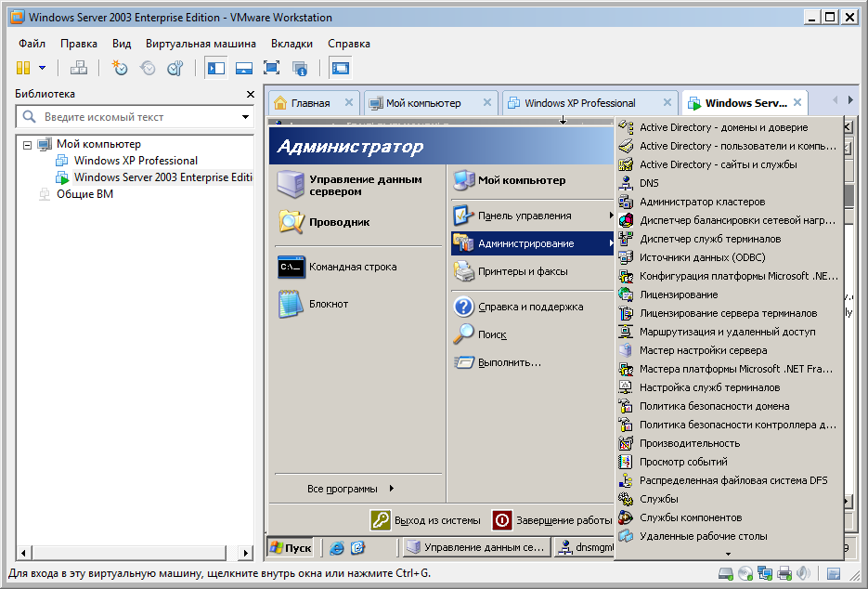Open the Вкладки menu
The image size is (868, 589).
click(291, 44)
